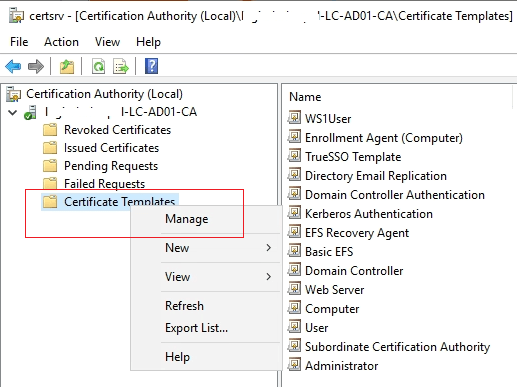The height and width of the screenshot is (387, 517).
Task: Click the EFS Recovery Agent template icon
Action: click(x=294, y=231)
